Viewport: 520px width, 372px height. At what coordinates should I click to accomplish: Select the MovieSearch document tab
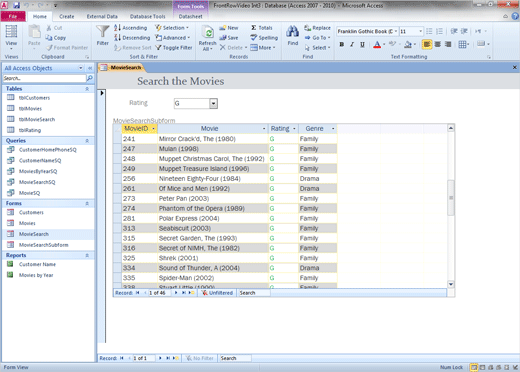coord(122,68)
